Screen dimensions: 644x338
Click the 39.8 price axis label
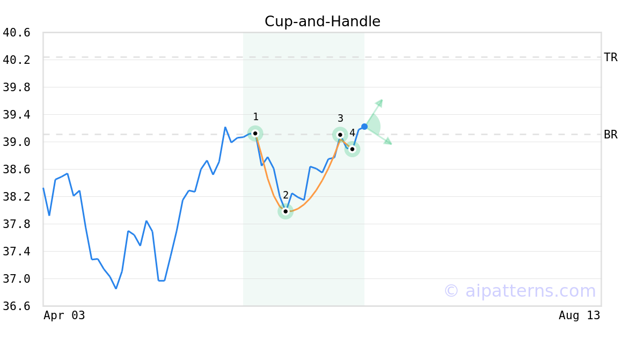(x=17, y=87)
